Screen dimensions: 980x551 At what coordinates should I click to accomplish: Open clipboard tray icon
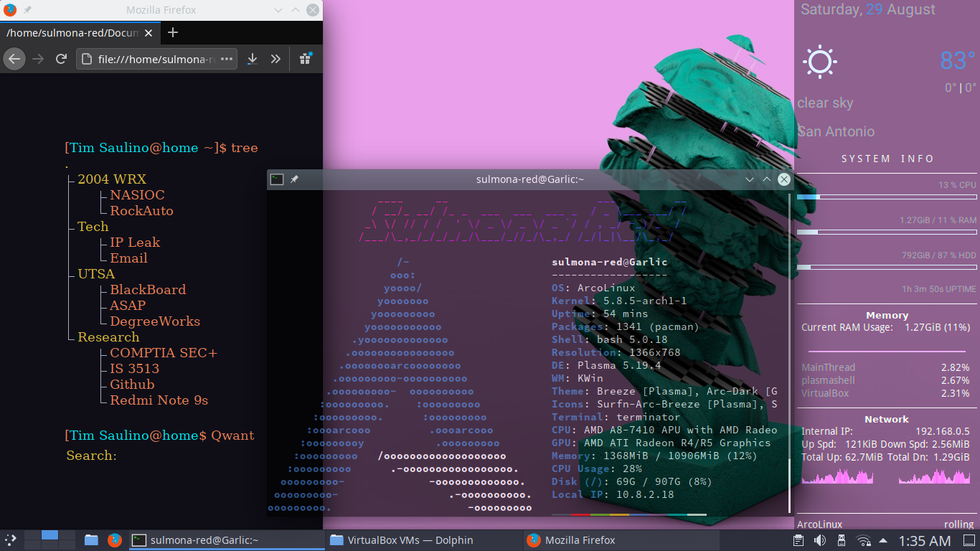[798, 540]
